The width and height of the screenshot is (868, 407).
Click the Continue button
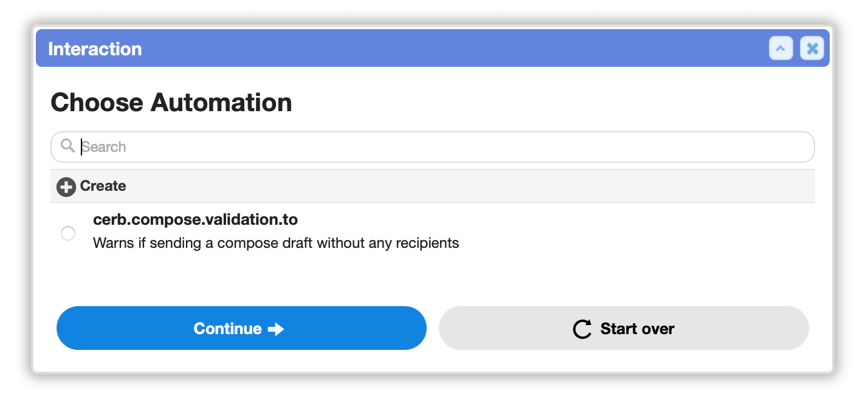click(241, 328)
